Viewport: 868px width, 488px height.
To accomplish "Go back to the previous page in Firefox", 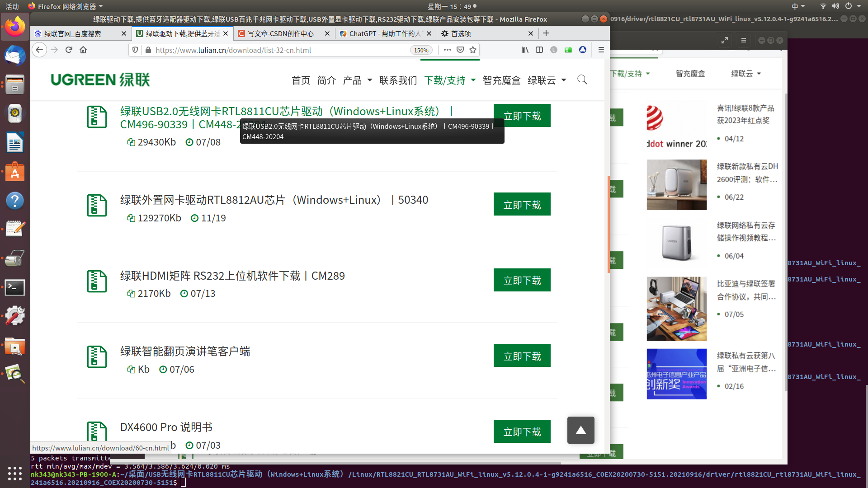I will (x=40, y=50).
